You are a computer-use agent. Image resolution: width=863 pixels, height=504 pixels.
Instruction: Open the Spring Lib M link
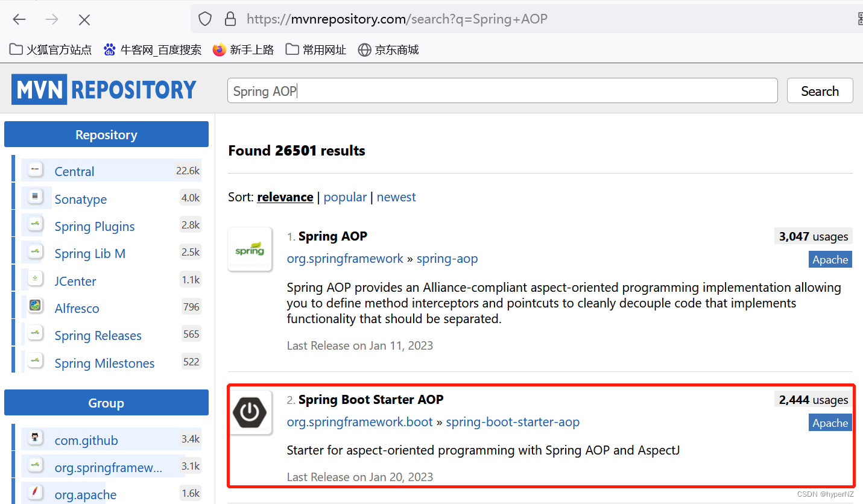pyautogui.click(x=90, y=254)
